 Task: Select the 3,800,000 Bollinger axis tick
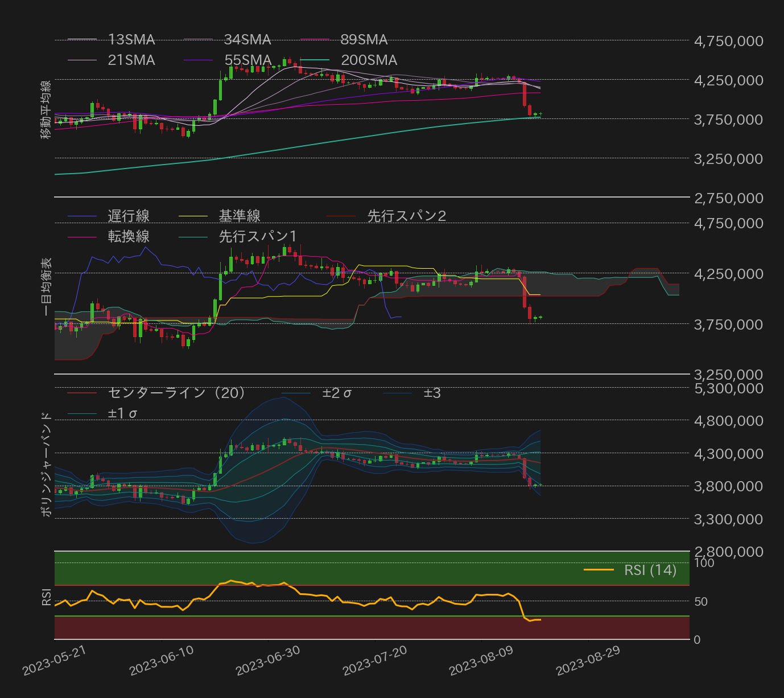729,486
